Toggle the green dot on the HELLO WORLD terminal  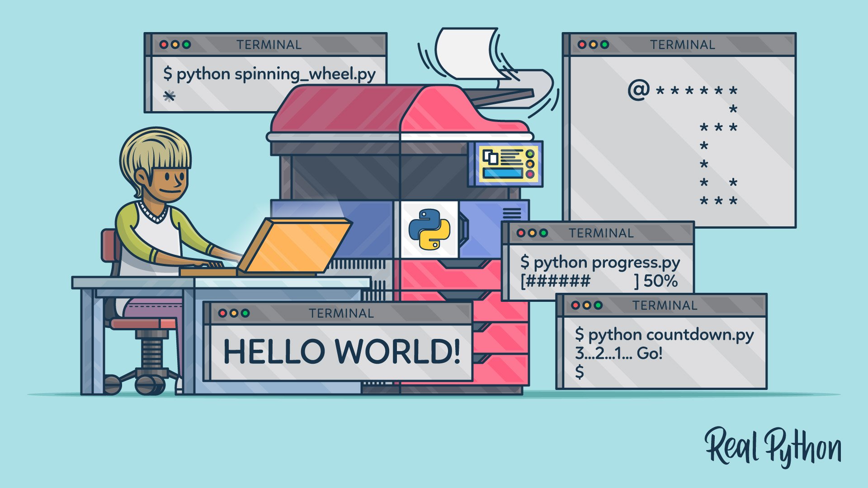point(246,313)
